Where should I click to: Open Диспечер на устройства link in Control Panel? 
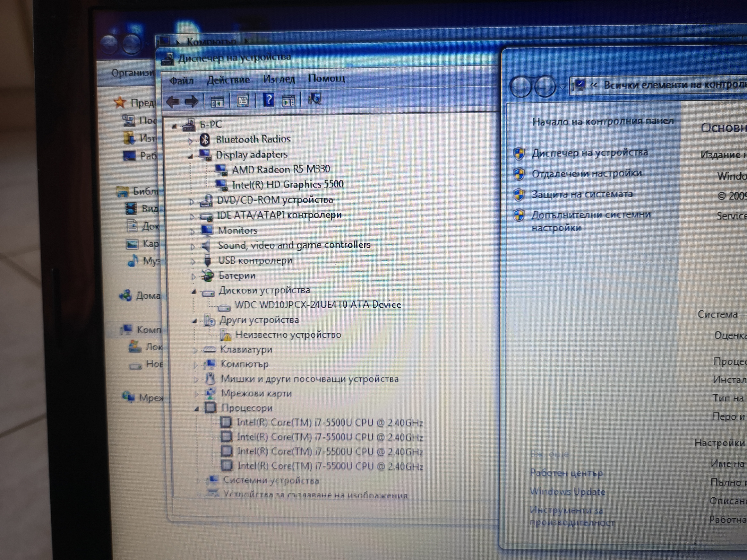point(590,152)
